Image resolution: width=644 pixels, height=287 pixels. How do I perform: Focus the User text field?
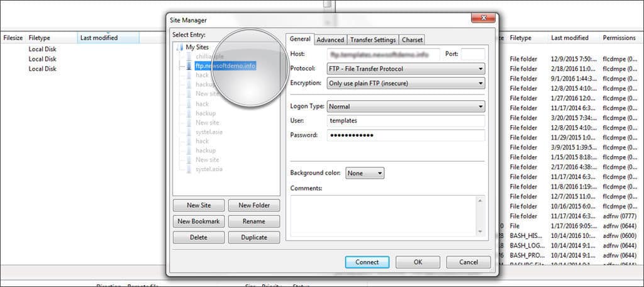click(406, 120)
